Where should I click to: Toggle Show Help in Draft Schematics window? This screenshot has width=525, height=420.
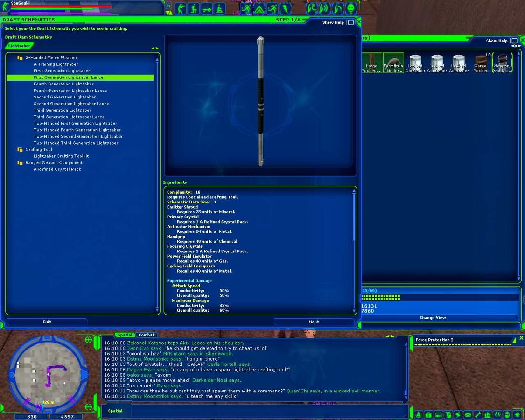click(x=350, y=22)
